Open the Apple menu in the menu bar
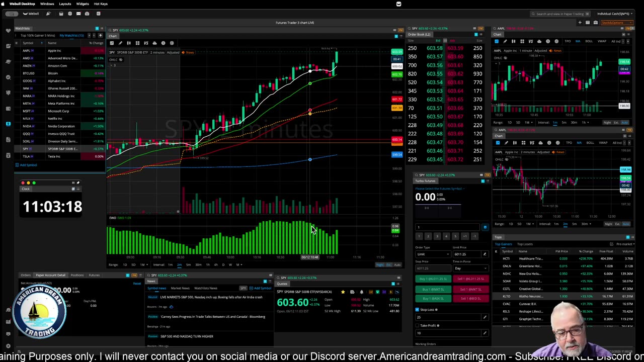 tap(3, 4)
